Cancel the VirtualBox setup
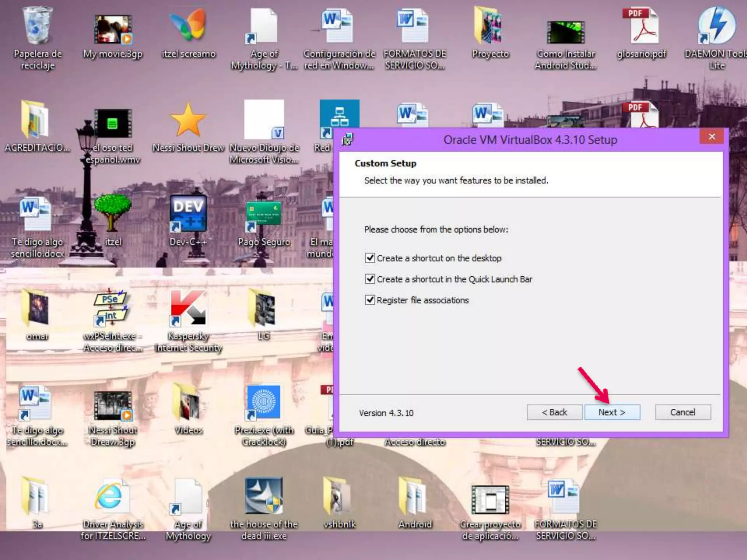The width and height of the screenshot is (747, 560). (683, 412)
